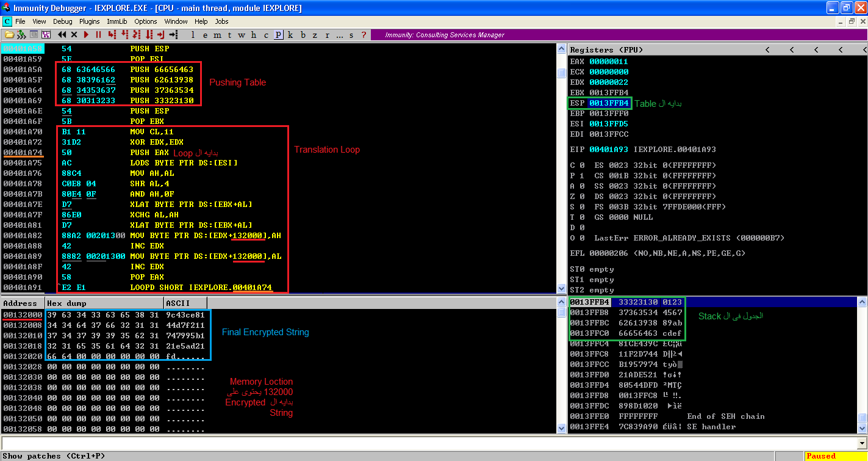Click the dump pane scroll-down arrow

click(562, 429)
